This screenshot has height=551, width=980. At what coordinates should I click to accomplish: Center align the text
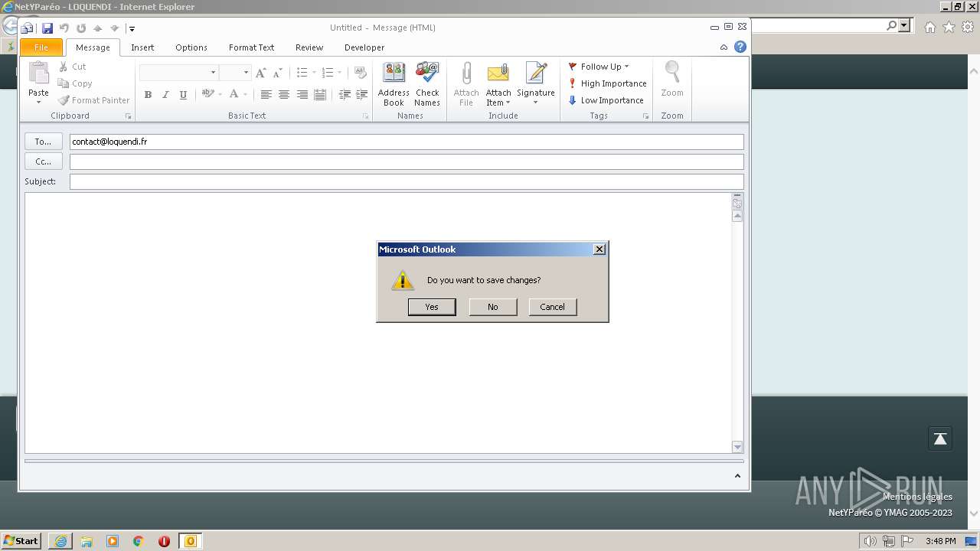tap(284, 95)
